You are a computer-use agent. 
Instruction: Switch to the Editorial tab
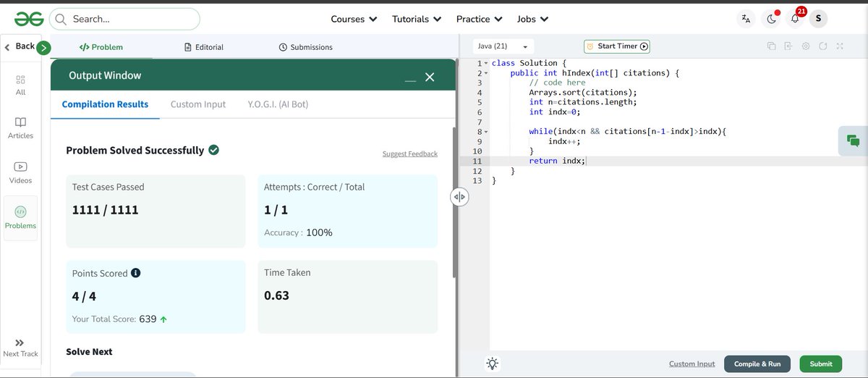(205, 47)
